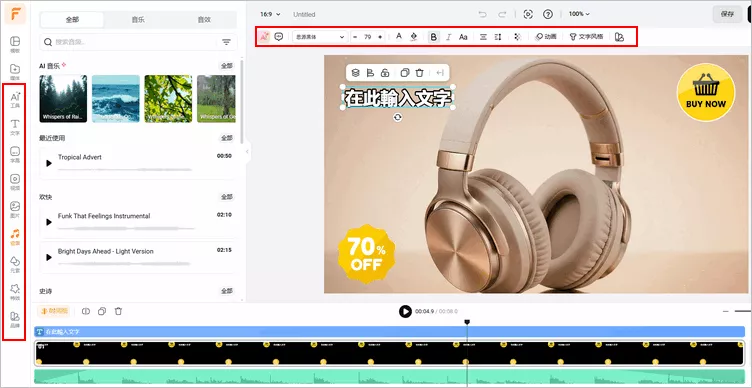Open the AI 工具 tools panel

click(15, 99)
